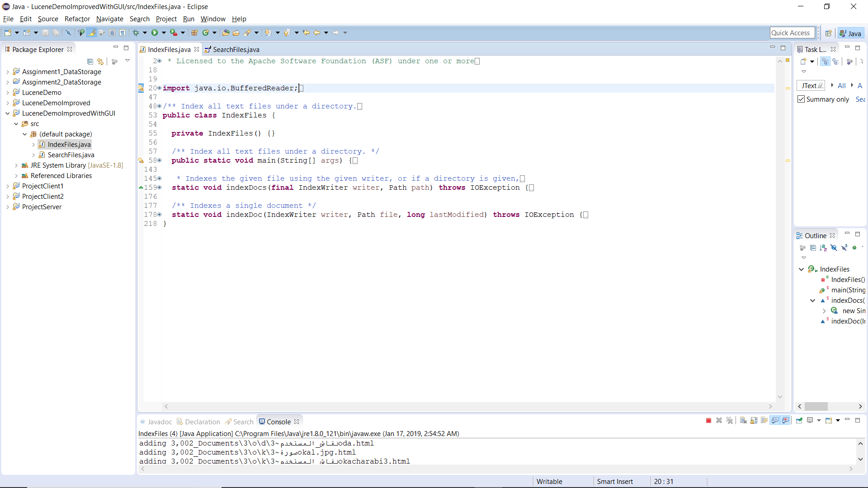
Task: Collapse all items in Package Explorer
Action: click(90, 62)
